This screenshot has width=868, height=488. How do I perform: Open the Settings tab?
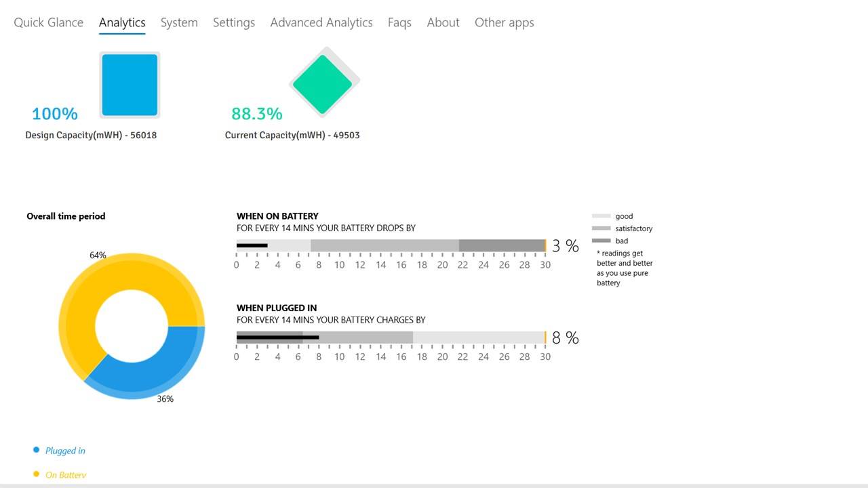[234, 22]
